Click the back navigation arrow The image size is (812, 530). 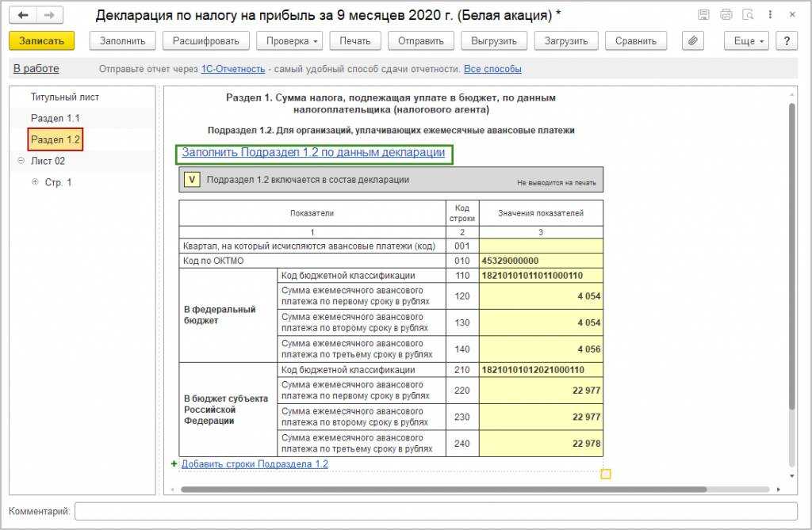pyautogui.click(x=23, y=15)
